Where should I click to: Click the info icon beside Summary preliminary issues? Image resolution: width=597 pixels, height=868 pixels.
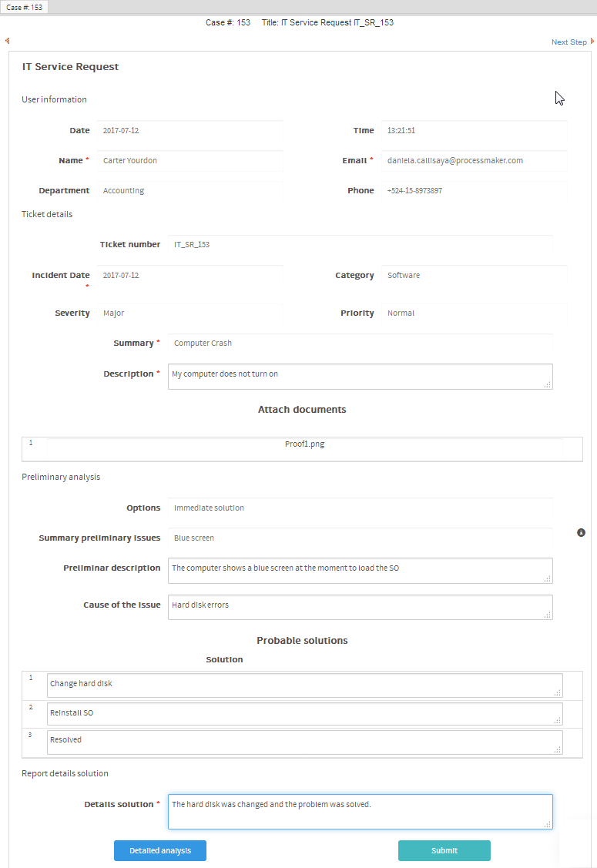[581, 532]
